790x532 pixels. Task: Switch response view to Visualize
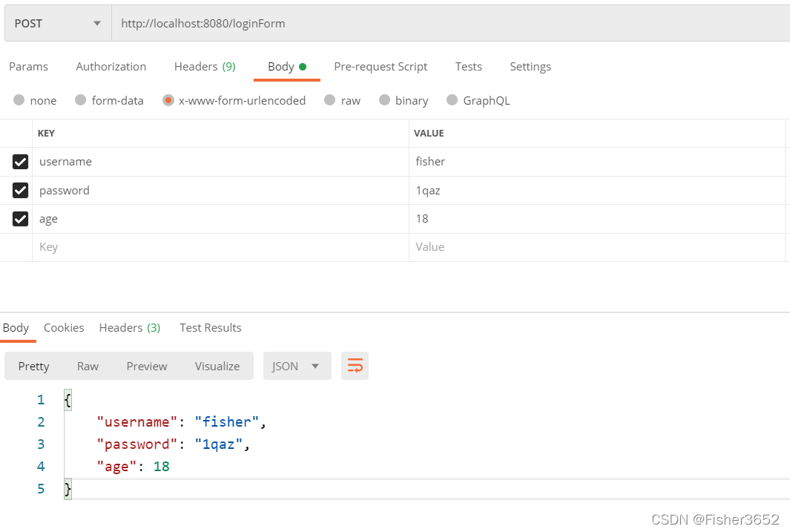point(217,367)
